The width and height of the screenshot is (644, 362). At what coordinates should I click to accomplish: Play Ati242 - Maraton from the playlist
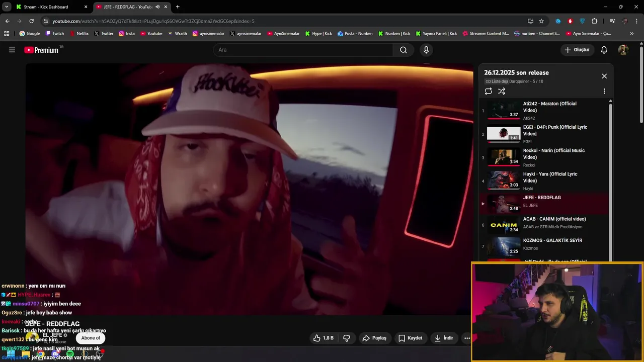pos(544,111)
